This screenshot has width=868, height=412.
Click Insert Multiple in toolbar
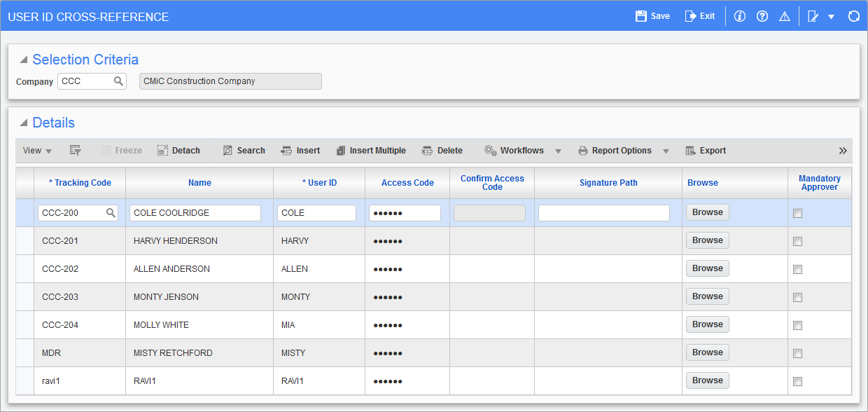pyautogui.click(x=370, y=151)
